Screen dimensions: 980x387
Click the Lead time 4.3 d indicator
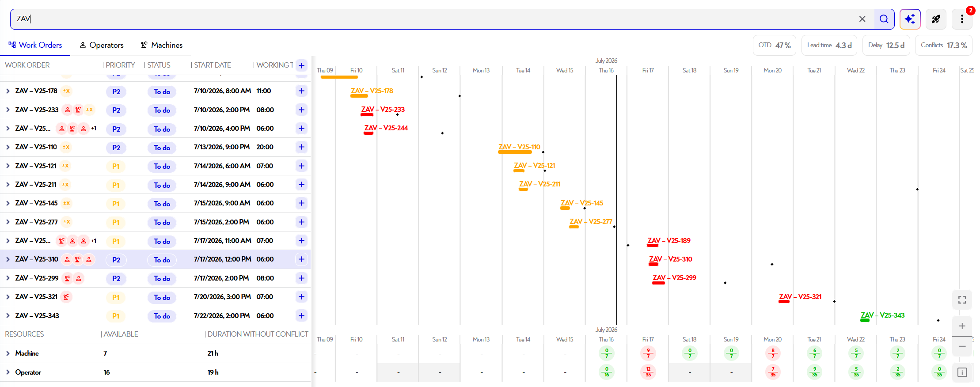point(829,46)
